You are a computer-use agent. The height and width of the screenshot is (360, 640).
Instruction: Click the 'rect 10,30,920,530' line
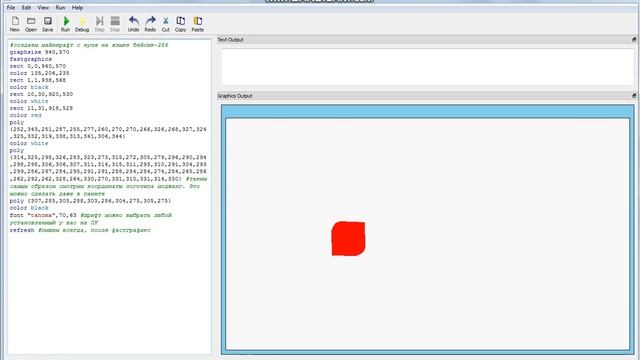tap(41, 94)
